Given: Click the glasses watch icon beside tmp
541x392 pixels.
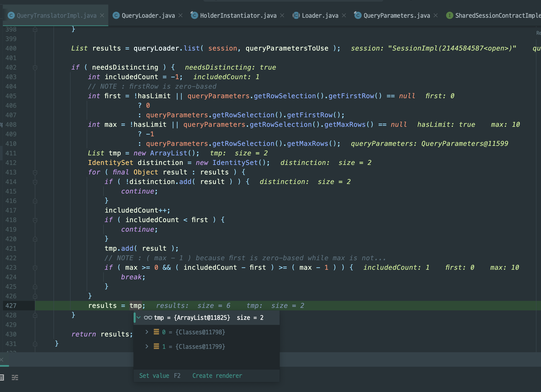Looking at the screenshot, I should tap(148, 318).
